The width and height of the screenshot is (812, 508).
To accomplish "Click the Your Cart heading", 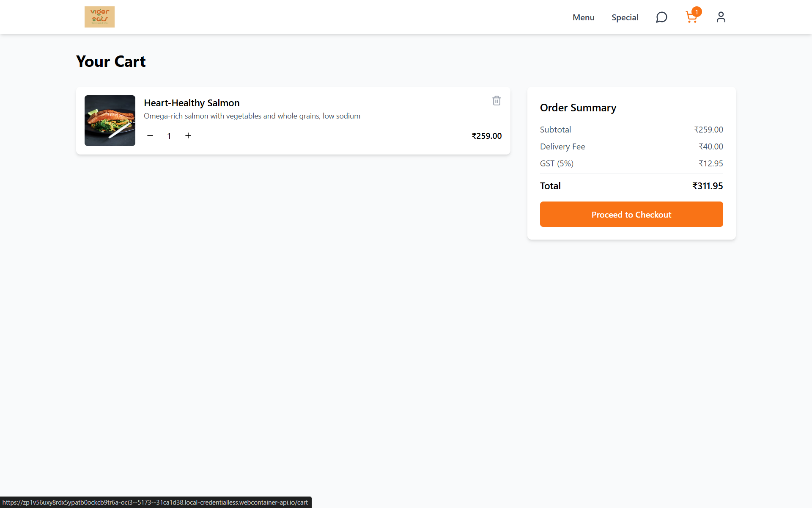I will [111, 61].
